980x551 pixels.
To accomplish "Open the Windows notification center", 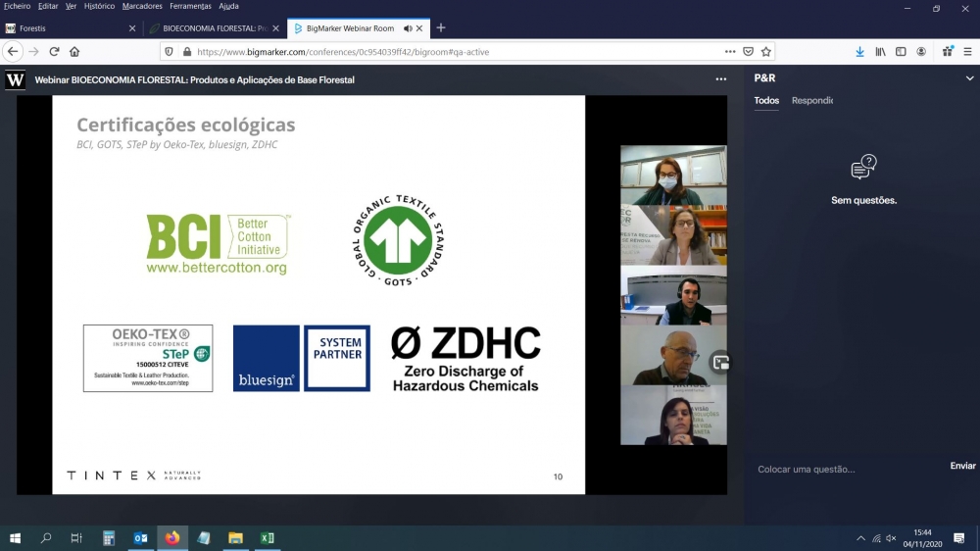I will tap(959, 538).
